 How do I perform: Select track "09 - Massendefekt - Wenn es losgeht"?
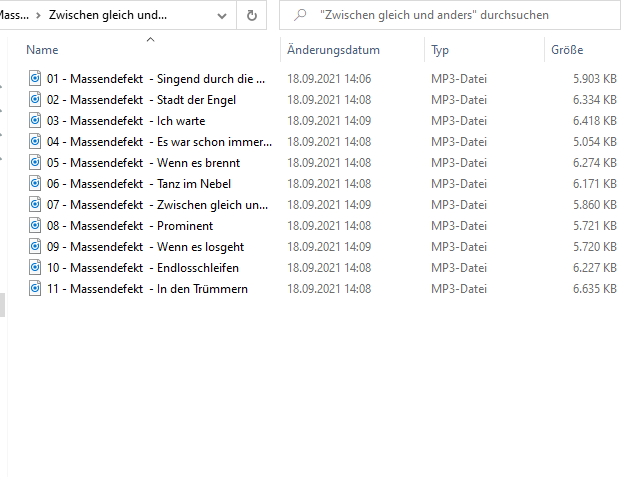(x=145, y=246)
